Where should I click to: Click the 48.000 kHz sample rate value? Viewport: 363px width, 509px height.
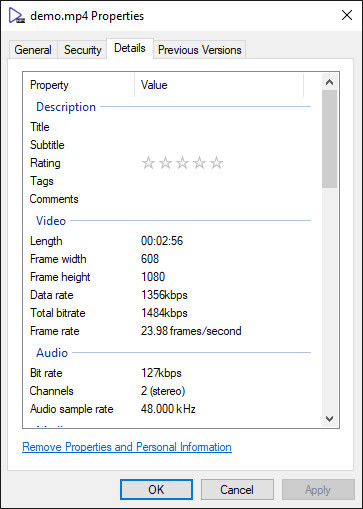(168, 409)
